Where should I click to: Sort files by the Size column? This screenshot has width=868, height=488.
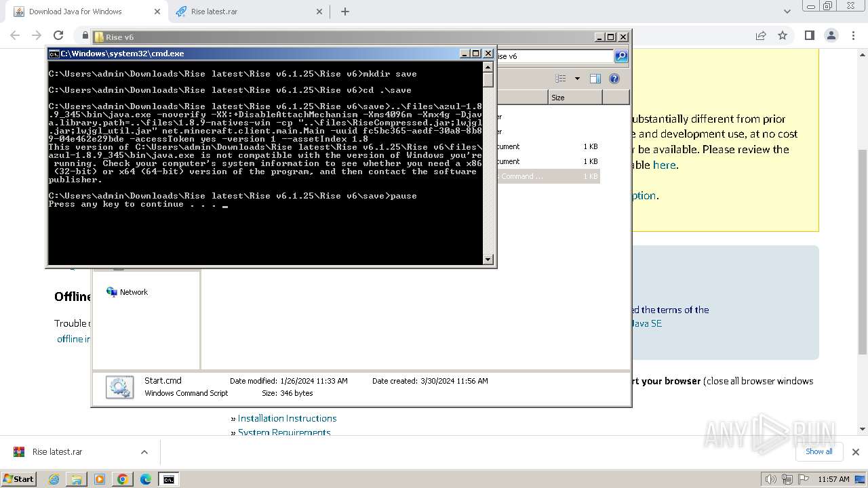click(x=574, y=98)
